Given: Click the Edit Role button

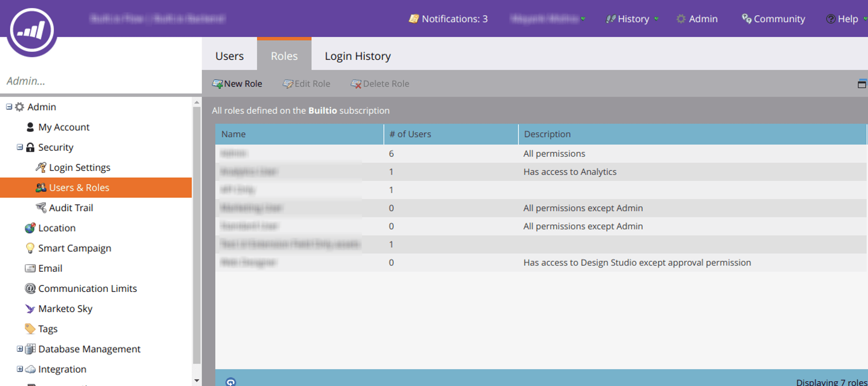Looking at the screenshot, I should click(x=306, y=84).
